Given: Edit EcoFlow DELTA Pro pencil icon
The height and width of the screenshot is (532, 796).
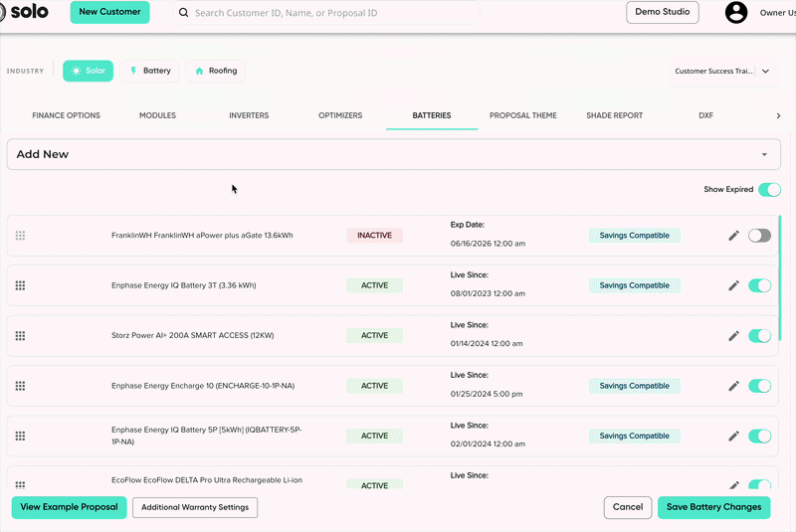Looking at the screenshot, I should click(x=733, y=485).
